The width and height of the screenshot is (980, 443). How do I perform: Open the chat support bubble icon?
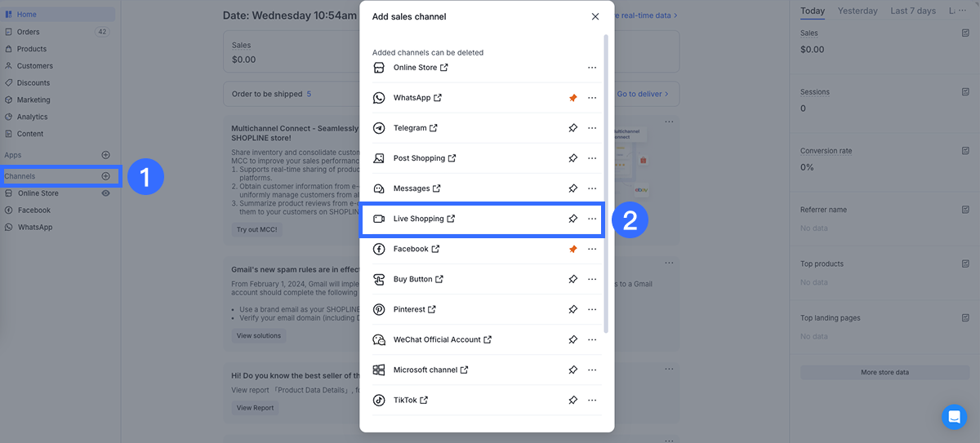[953, 416]
